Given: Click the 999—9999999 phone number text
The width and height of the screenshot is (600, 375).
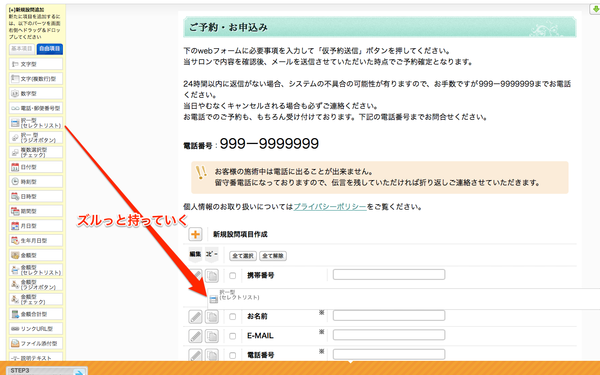Looking at the screenshot, I should (x=269, y=144).
